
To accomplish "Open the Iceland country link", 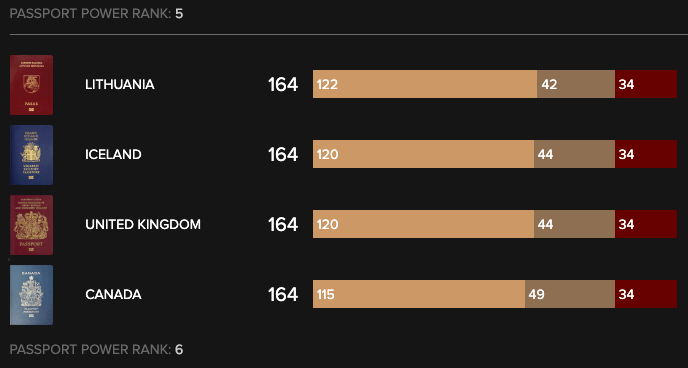I will [113, 154].
